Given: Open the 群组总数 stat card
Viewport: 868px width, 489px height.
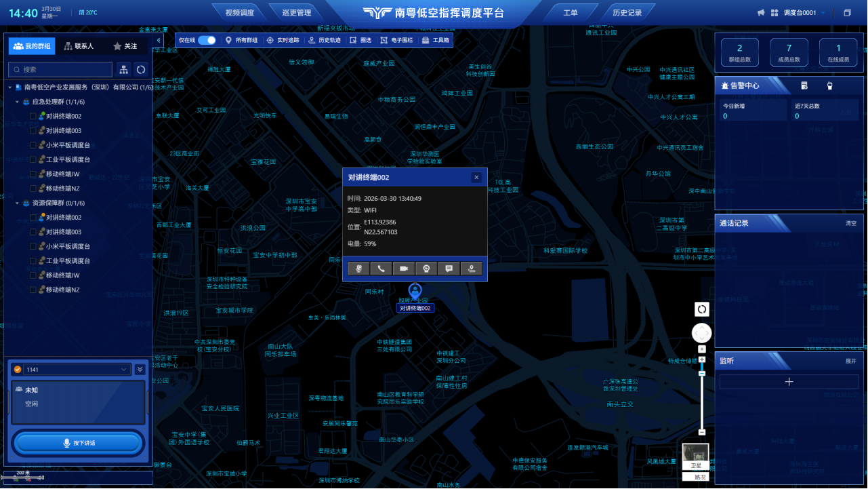Looking at the screenshot, I should [739, 53].
